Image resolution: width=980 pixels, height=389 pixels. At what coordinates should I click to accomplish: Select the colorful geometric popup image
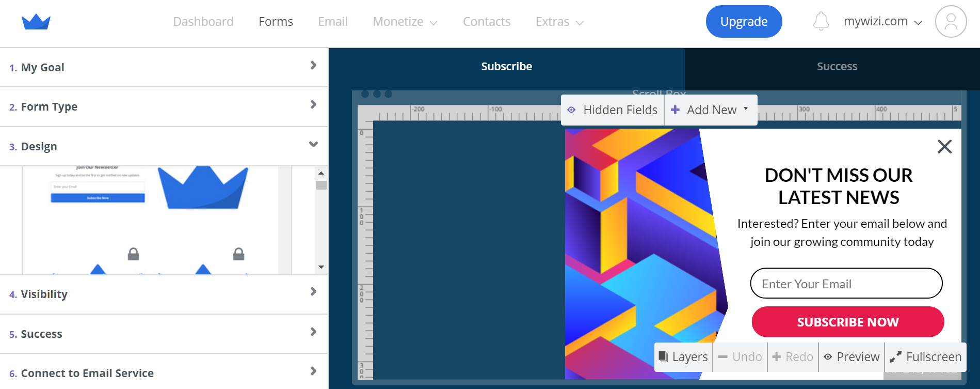(x=646, y=254)
